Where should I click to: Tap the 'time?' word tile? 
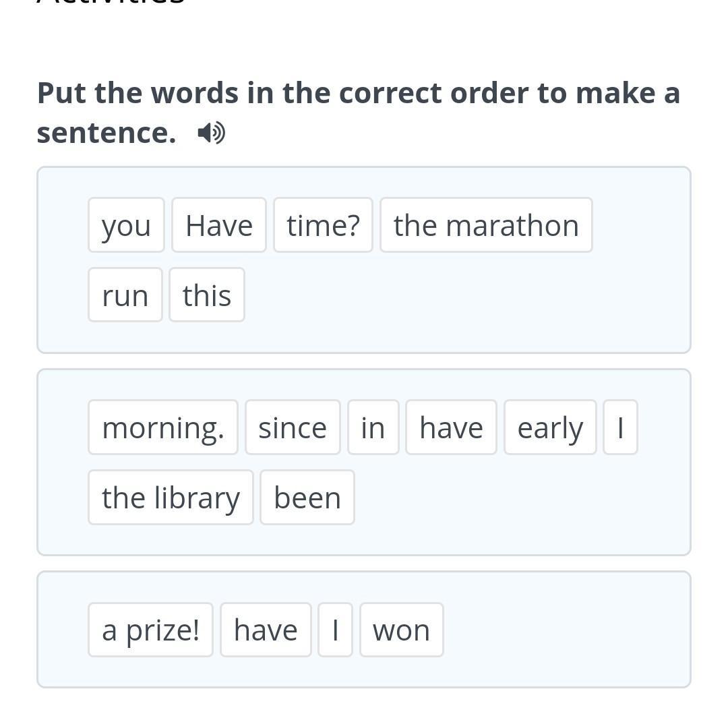click(x=323, y=225)
